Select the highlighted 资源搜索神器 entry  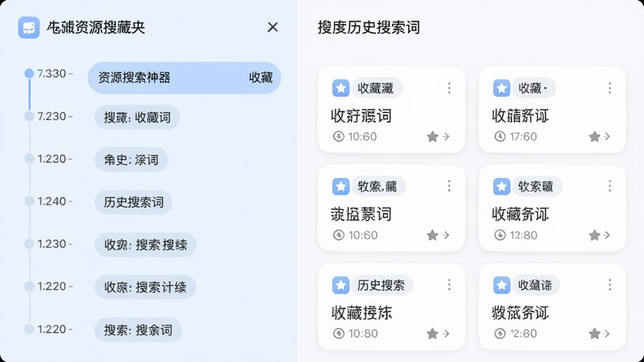[184, 77]
